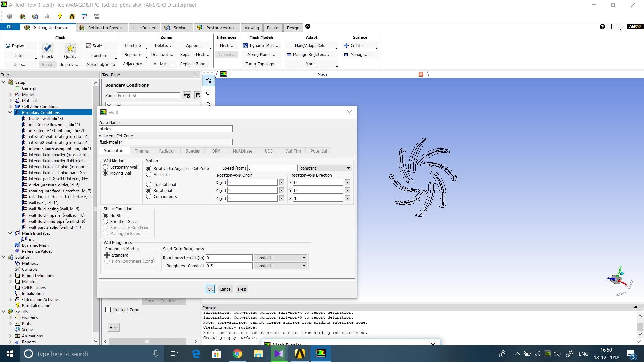Image resolution: width=644 pixels, height=362 pixels.
Task: Click the Create surface plus icon
Action: pyautogui.click(x=346, y=46)
